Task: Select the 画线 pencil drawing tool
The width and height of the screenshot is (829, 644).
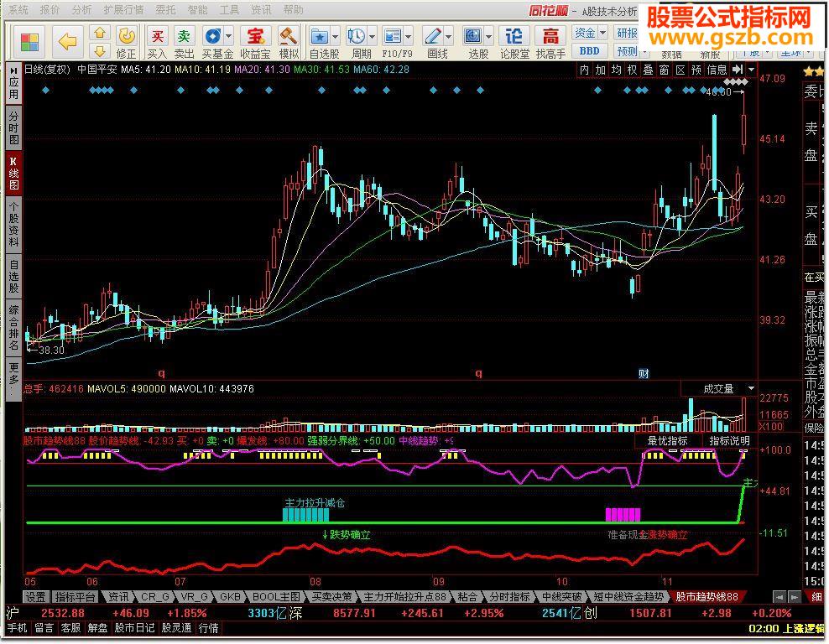Action: pyautogui.click(x=432, y=36)
